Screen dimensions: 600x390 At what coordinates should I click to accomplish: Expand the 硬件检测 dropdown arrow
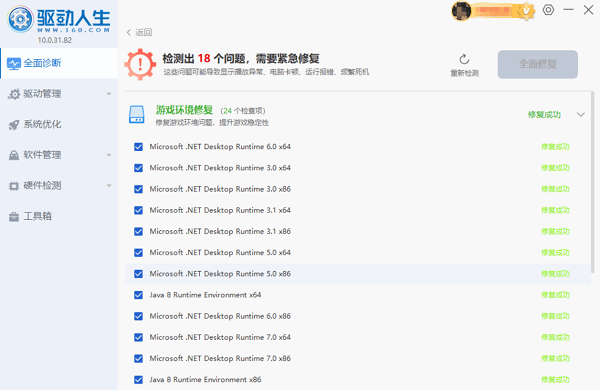point(109,186)
